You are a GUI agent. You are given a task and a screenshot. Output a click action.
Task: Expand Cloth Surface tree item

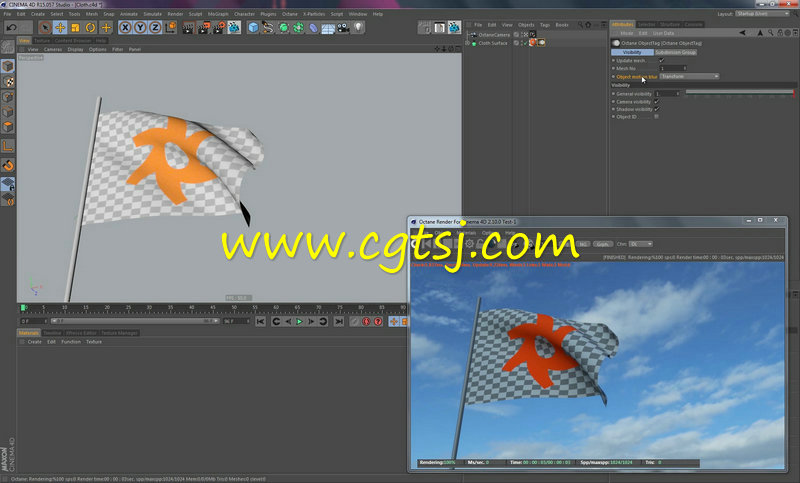[x=468, y=43]
